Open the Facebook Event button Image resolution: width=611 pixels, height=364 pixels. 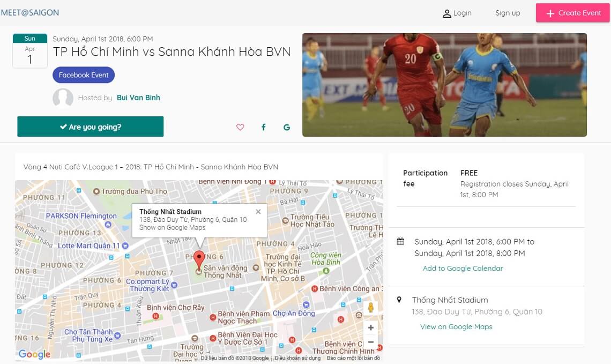pos(84,75)
